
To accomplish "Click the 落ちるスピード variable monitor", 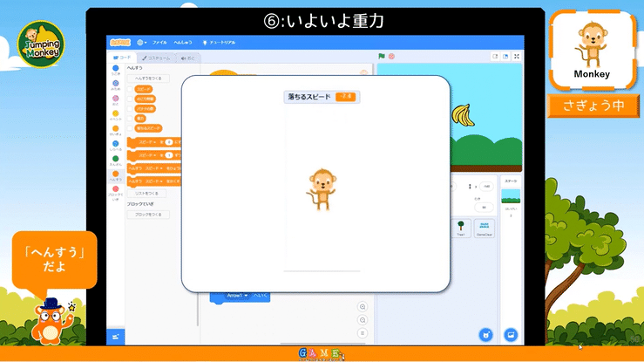I will click(x=322, y=97).
